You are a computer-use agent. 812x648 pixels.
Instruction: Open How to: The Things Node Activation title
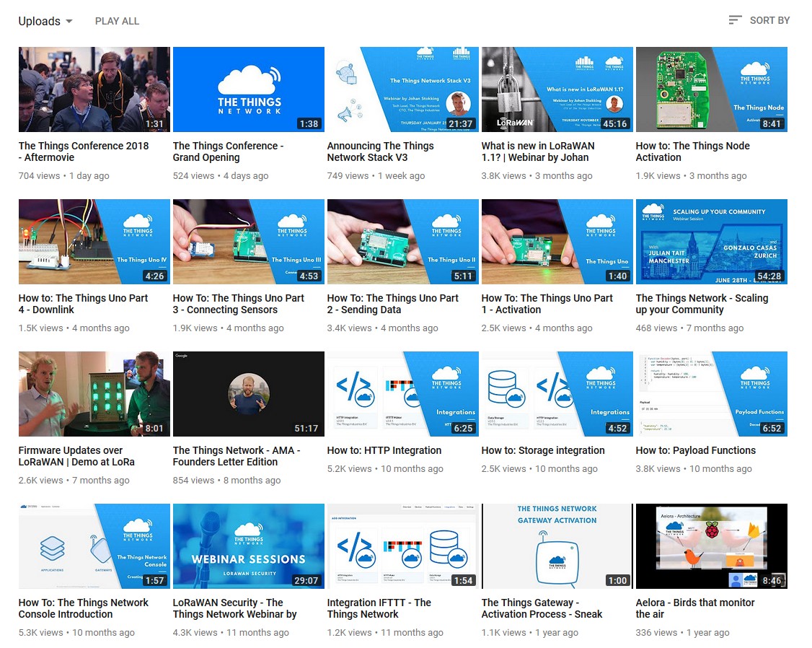click(x=692, y=152)
